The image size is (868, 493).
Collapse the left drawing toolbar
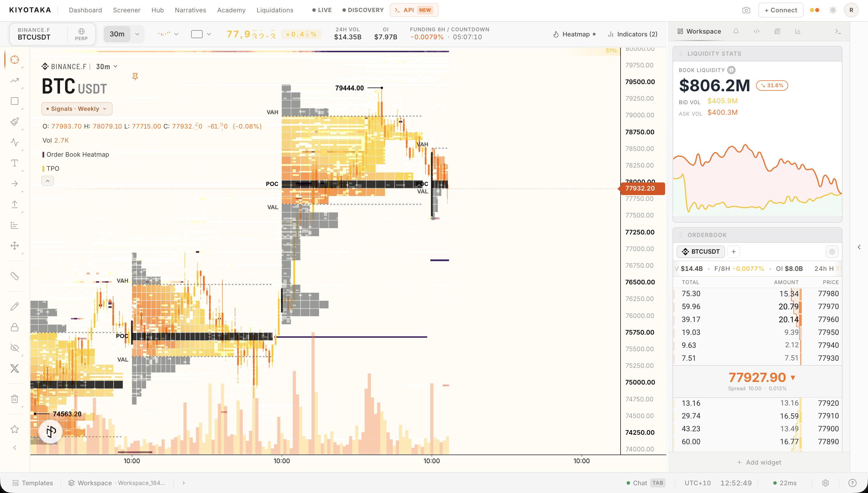point(15,448)
